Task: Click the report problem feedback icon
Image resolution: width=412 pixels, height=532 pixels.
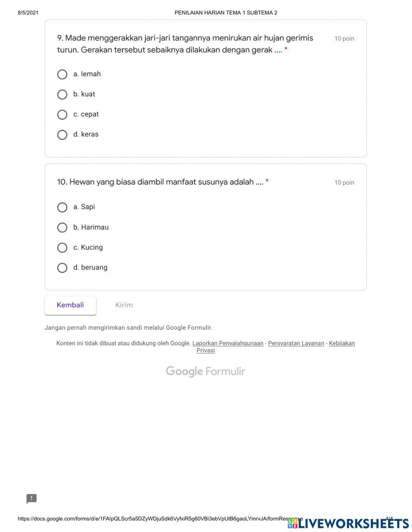Action: [x=32, y=499]
